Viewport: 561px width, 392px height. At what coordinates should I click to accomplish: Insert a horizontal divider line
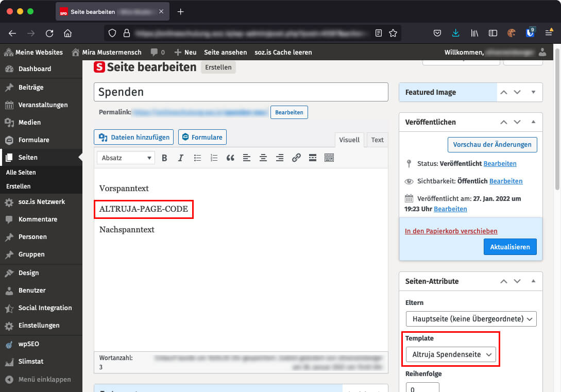click(x=313, y=158)
